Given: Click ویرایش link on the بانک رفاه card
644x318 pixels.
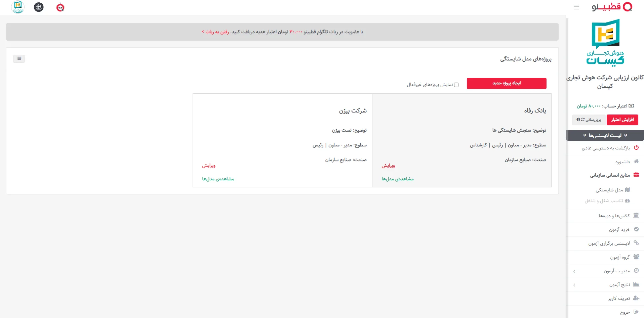Looking at the screenshot, I should tap(388, 166).
